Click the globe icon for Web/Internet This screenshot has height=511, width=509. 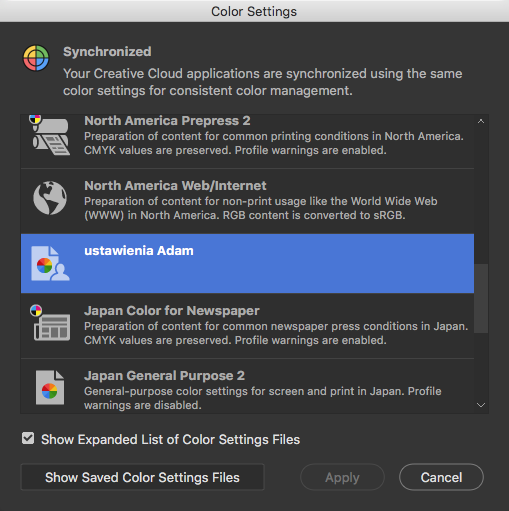point(50,198)
